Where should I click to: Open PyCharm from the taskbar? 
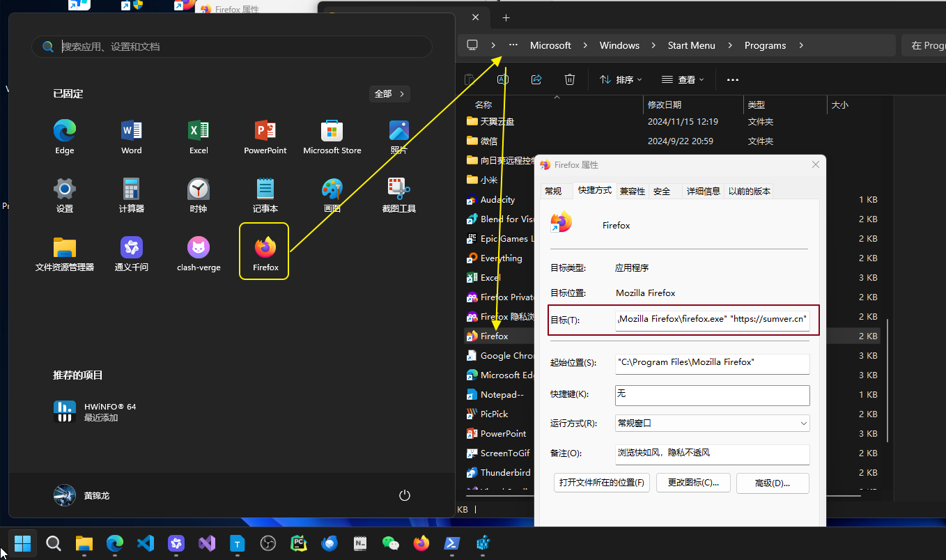tap(299, 543)
